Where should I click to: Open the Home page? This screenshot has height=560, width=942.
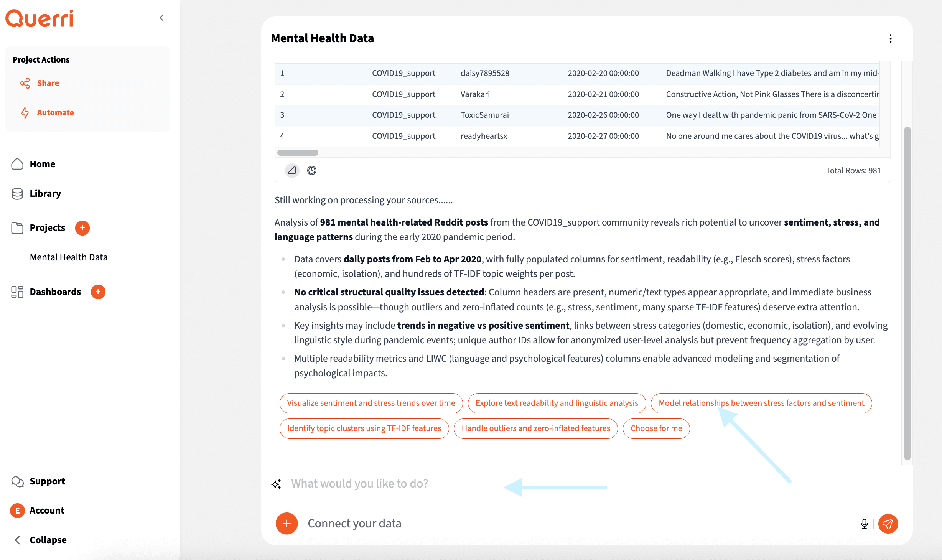[42, 164]
